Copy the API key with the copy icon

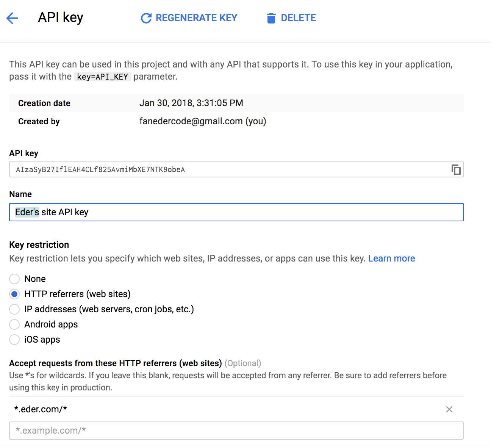click(456, 170)
